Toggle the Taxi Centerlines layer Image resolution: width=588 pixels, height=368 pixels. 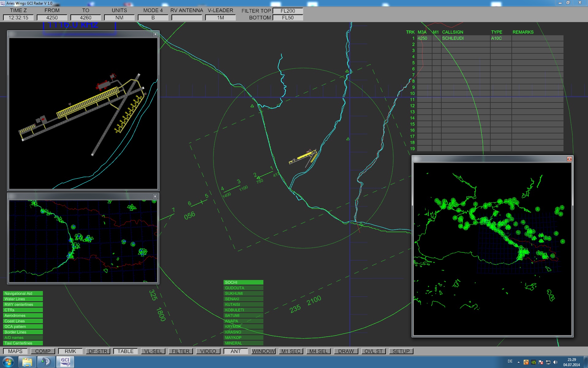pyautogui.click(x=23, y=343)
